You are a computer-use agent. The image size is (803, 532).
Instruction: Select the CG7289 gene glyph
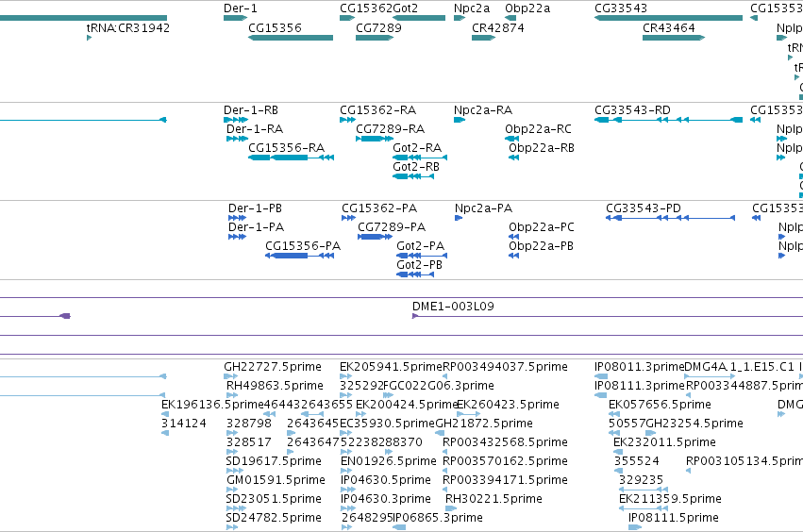pos(375,38)
